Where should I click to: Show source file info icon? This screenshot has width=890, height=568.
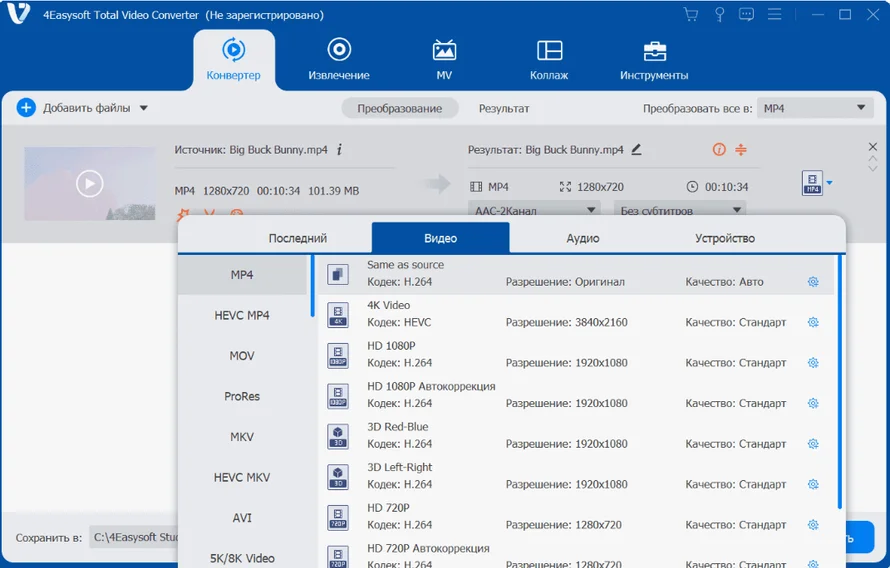click(339, 149)
